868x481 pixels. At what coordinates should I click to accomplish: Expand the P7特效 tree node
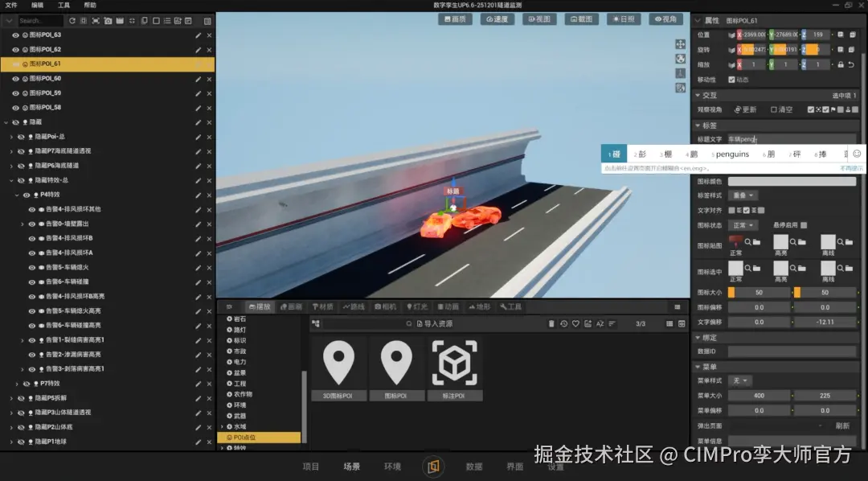point(17,384)
